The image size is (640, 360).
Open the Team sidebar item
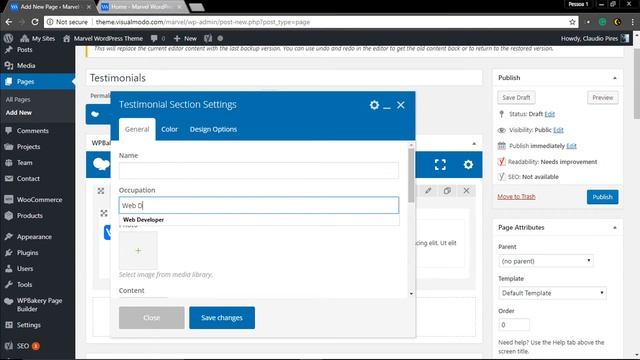tap(24, 163)
